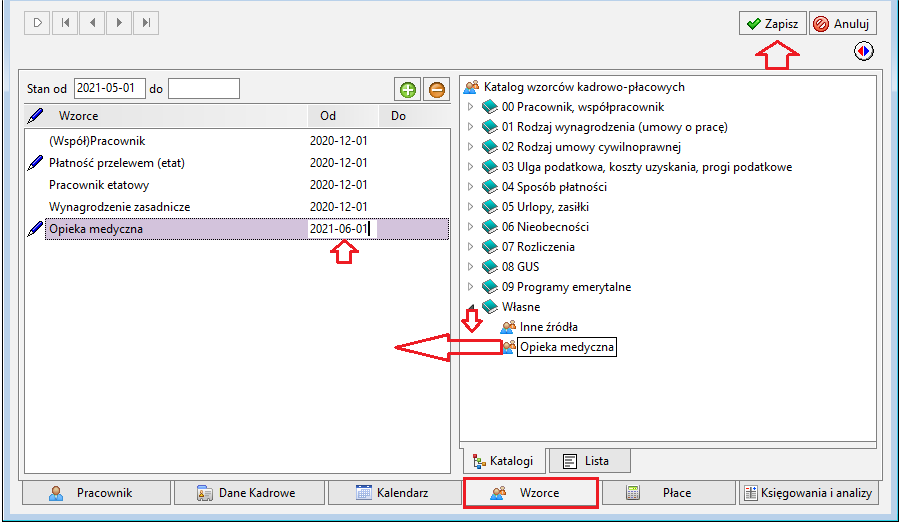Expand 00 Pracownik, współpracownik catalog
The width and height of the screenshot is (902, 524).
pyautogui.click(x=471, y=107)
